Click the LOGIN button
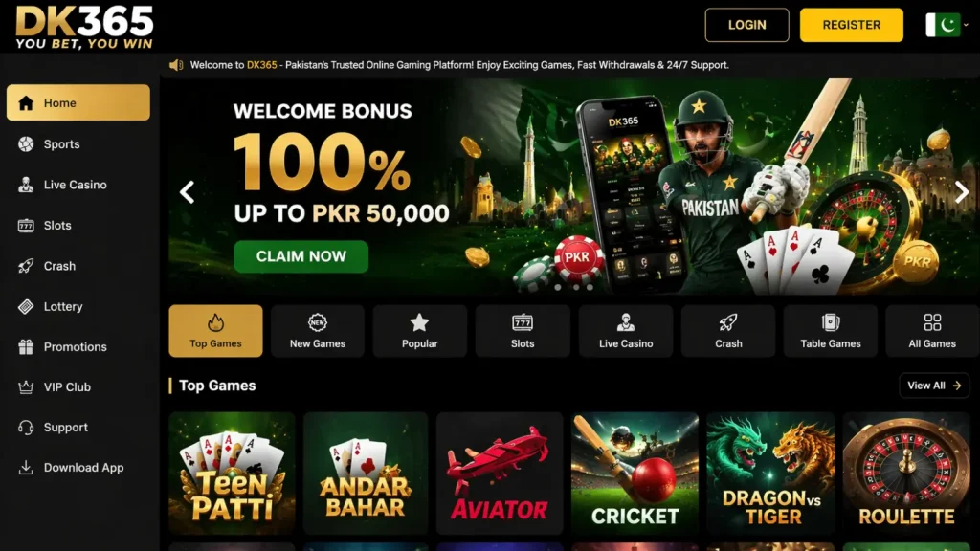Image resolution: width=980 pixels, height=551 pixels. 746,25
